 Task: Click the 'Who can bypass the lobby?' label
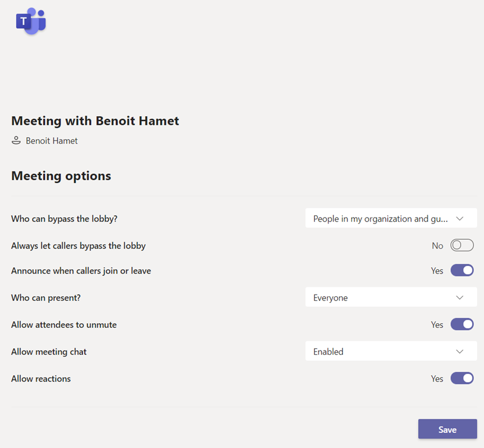click(x=68, y=219)
